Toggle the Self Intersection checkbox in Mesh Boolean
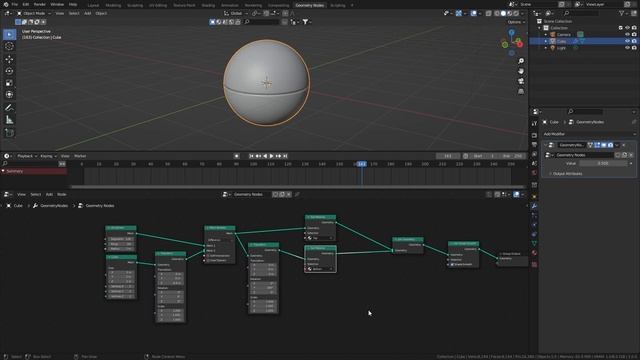This screenshot has width=640, height=360. [208, 256]
